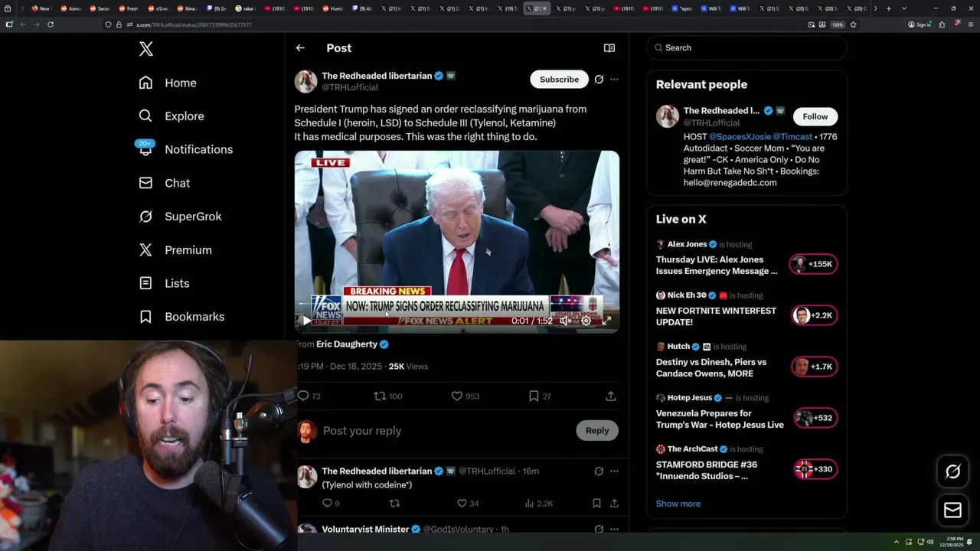Follow The Redheaded libertarian
The height and width of the screenshot is (551, 980).
(x=815, y=116)
